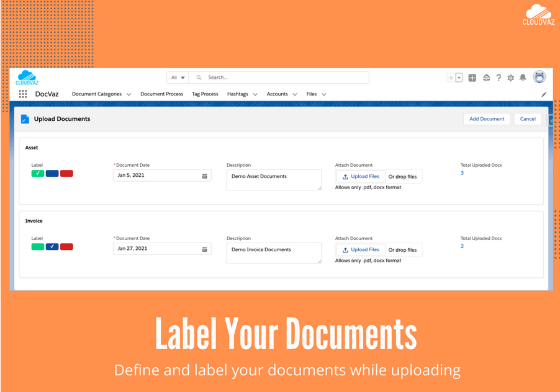Open the Document Process tab
560x392 pixels.
(x=161, y=94)
